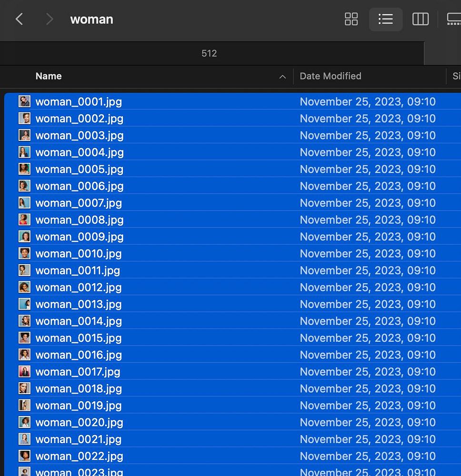Select file name woman_0002.jpg
Viewport: 461px width, 476px height.
tap(80, 119)
